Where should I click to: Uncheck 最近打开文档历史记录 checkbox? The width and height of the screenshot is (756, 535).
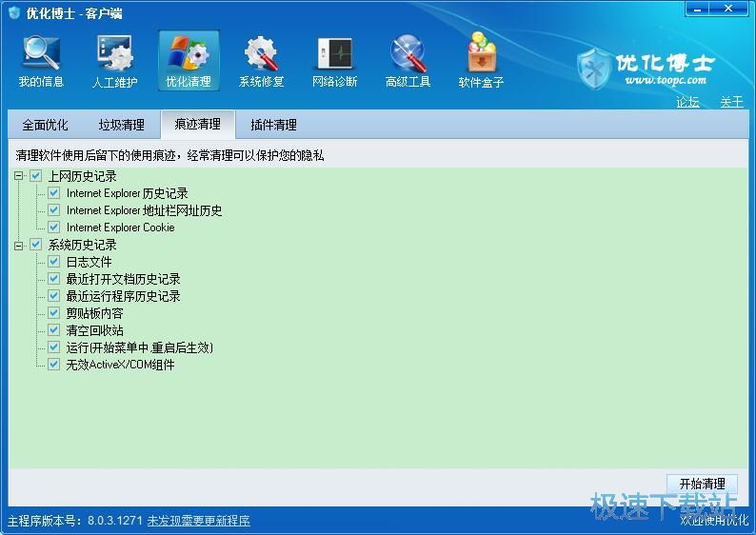(54, 279)
